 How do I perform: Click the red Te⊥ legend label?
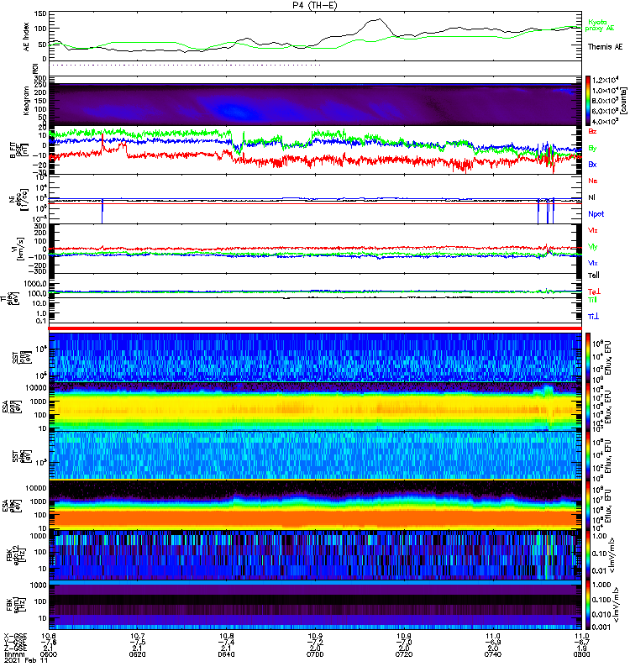594,291
